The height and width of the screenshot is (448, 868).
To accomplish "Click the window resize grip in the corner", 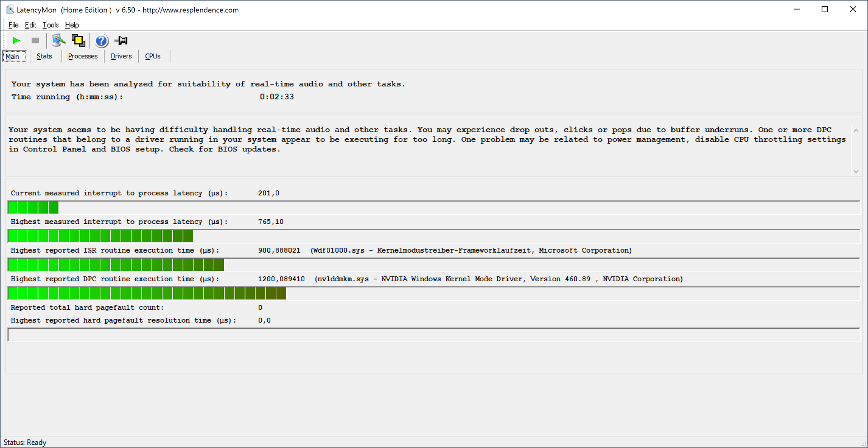I will (864, 444).
